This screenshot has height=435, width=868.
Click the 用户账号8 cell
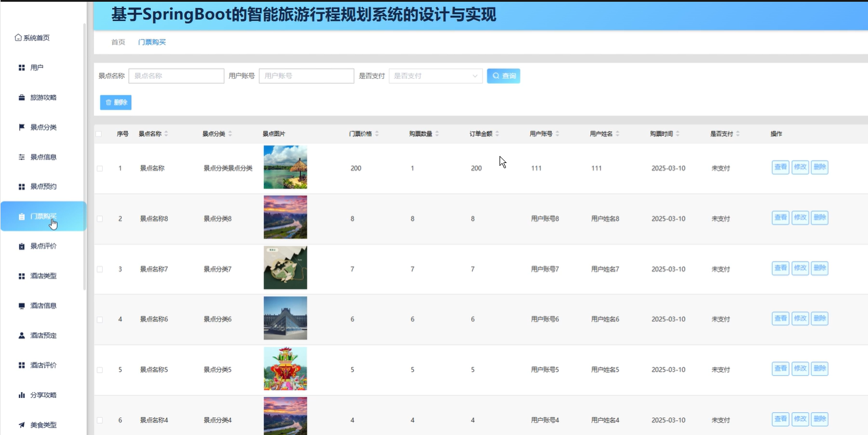pos(545,219)
